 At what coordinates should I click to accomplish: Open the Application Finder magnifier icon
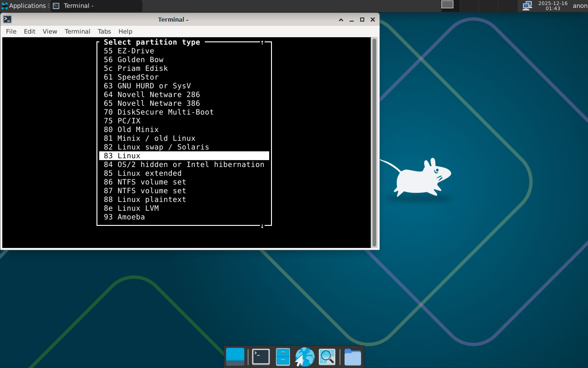[327, 357]
